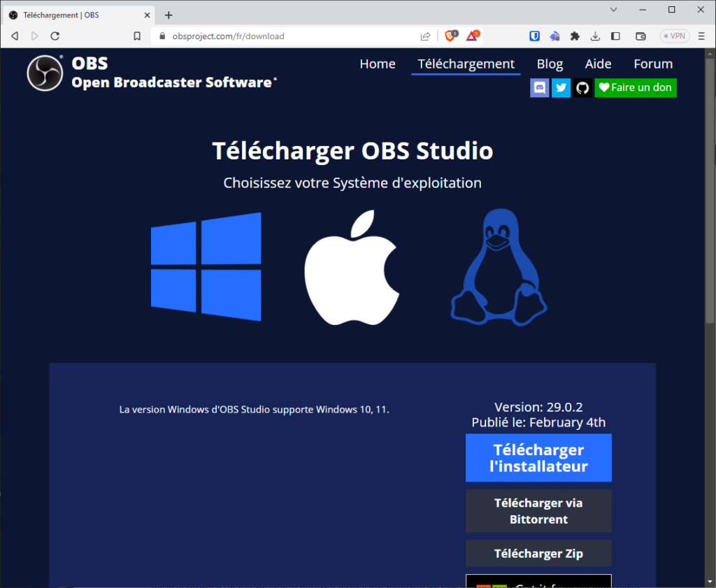Click the green Faire un don button
The width and height of the screenshot is (716, 588).
click(x=635, y=87)
